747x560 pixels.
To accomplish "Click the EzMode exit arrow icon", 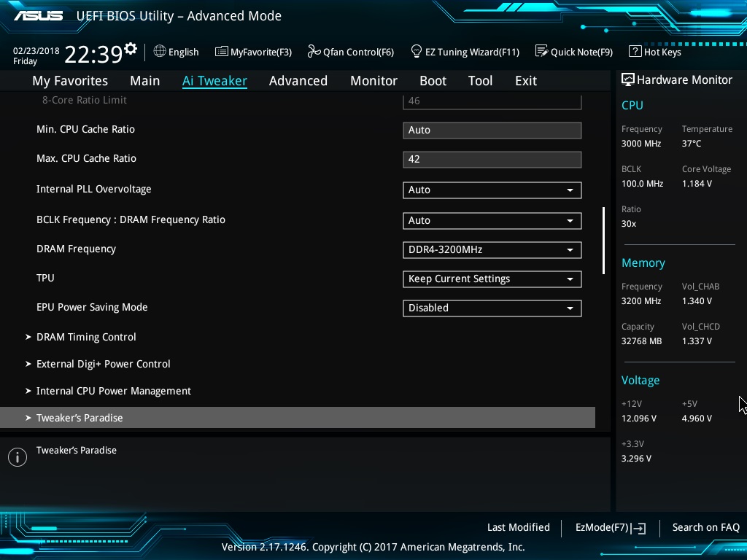I will [638, 528].
